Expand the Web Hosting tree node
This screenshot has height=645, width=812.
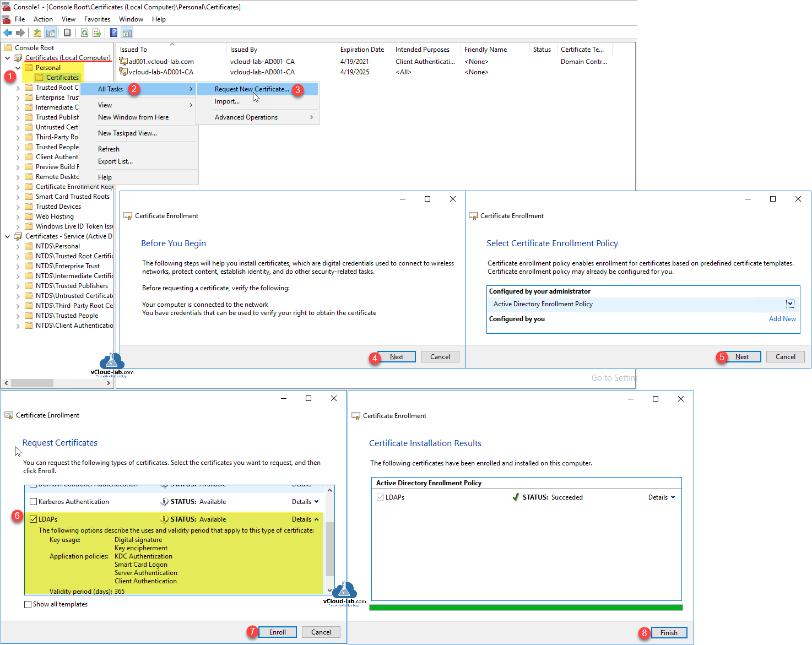[18, 216]
